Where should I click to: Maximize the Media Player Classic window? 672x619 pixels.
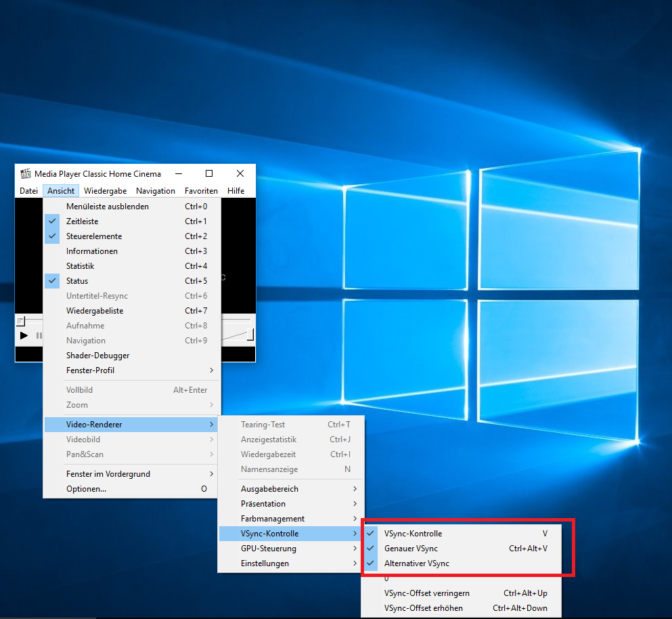pyautogui.click(x=209, y=173)
